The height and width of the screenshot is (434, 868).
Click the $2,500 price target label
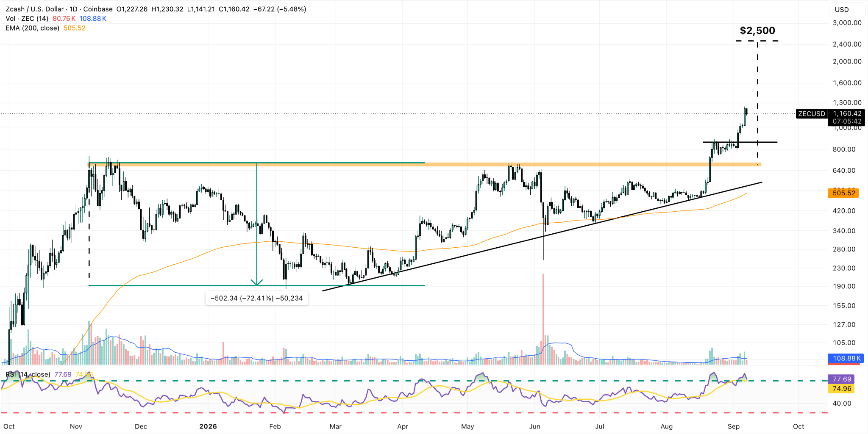757,30
